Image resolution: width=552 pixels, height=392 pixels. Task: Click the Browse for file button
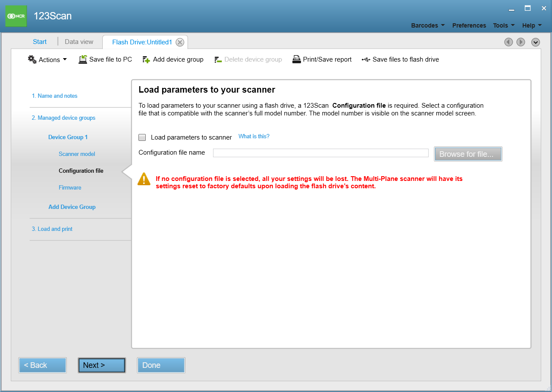click(x=468, y=154)
